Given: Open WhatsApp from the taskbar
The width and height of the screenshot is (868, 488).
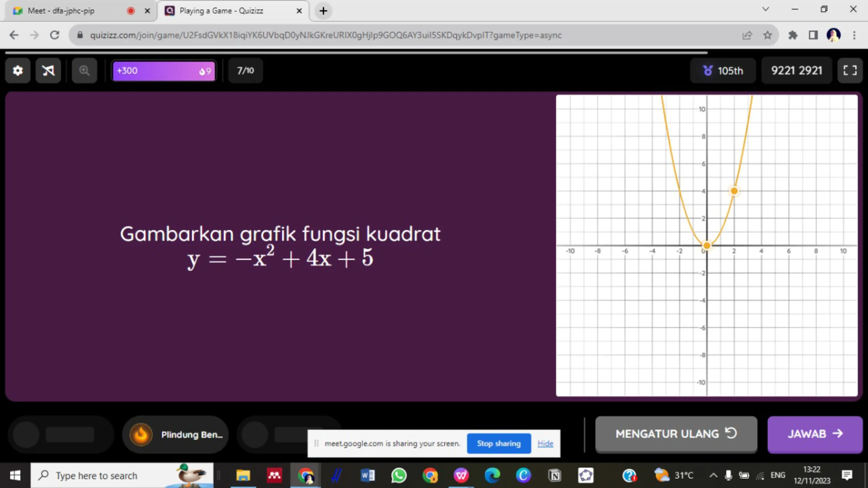Looking at the screenshot, I should click(399, 476).
